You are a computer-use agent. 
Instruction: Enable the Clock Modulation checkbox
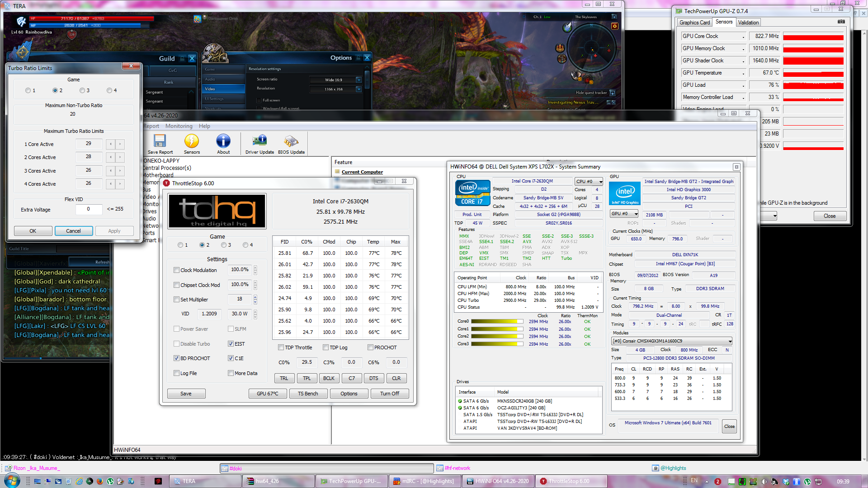pos(177,270)
